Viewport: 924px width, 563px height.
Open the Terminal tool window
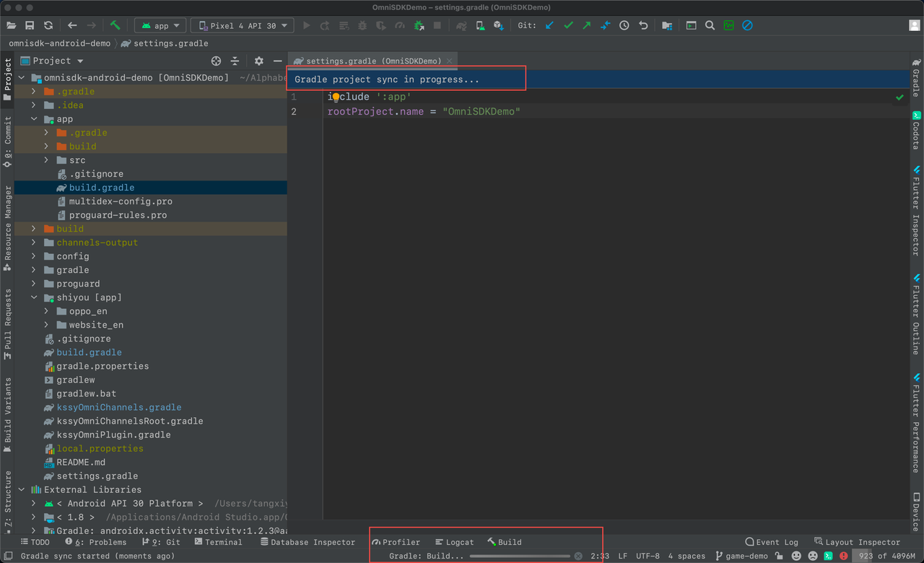[x=218, y=542]
